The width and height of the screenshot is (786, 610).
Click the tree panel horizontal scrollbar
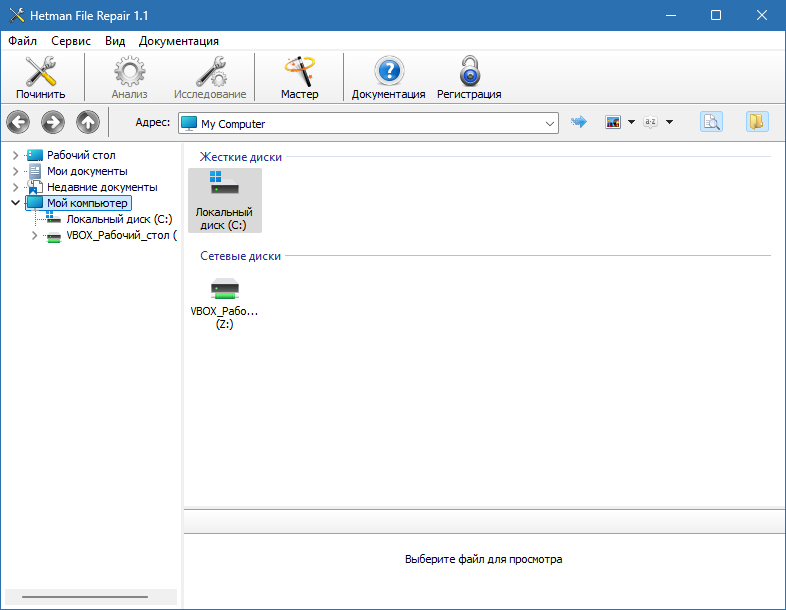(85, 596)
